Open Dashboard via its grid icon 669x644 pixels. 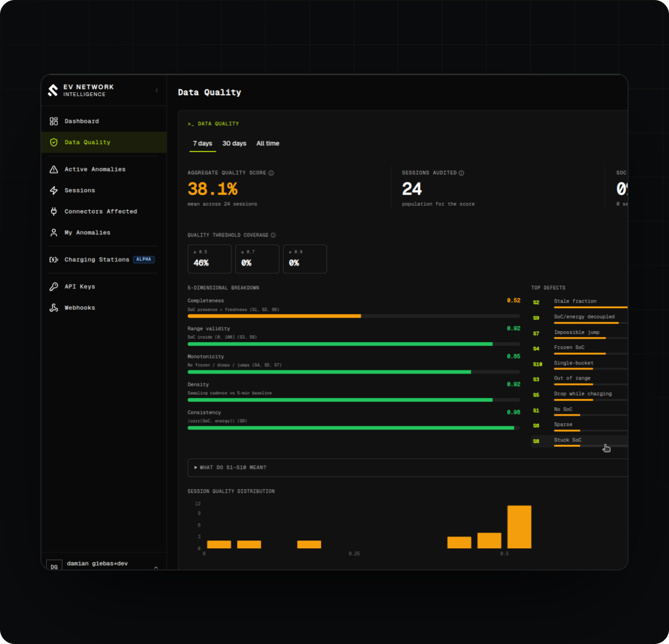(x=54, y=121)
